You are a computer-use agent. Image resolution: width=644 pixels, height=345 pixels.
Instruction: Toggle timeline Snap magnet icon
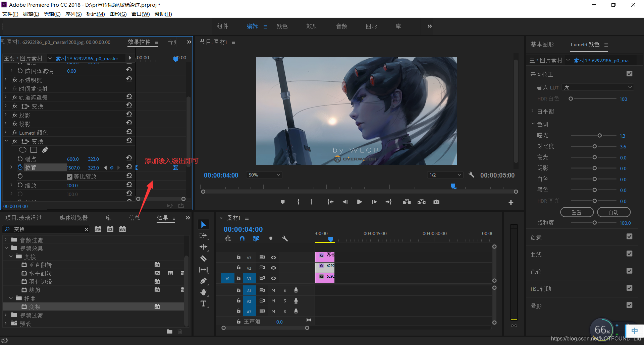(242, 239)
